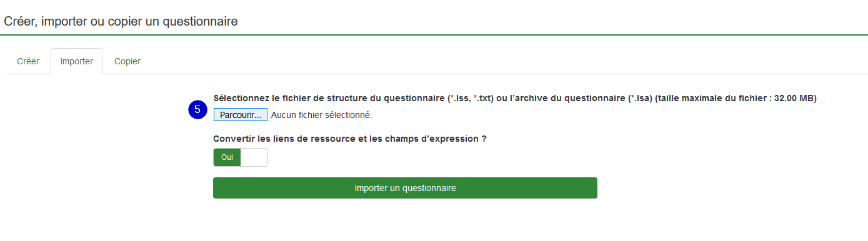Click the '(*.lsa)' archive extension text
The image size is (868, 241).
pyautogui.click(x=640, y=98)
